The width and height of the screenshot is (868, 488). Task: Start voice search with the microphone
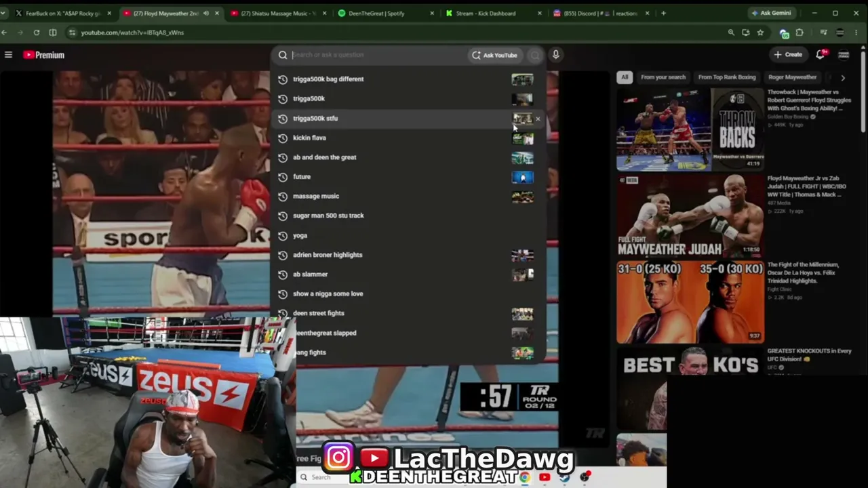[555, 55]
